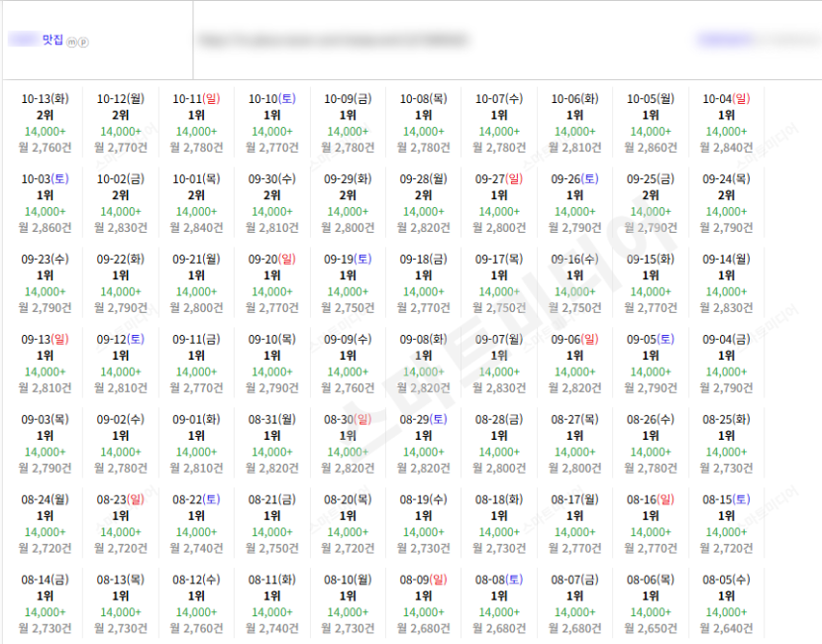Image resolution: width=822 pixels, height=644 pixels.
Task: Select the 08-14(금) date label
Action: coord(46,580)
